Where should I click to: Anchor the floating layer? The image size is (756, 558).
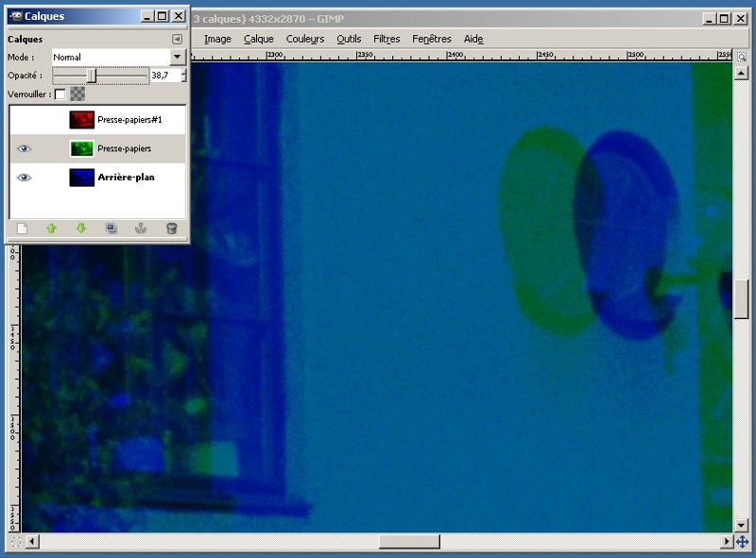[141, 228]
